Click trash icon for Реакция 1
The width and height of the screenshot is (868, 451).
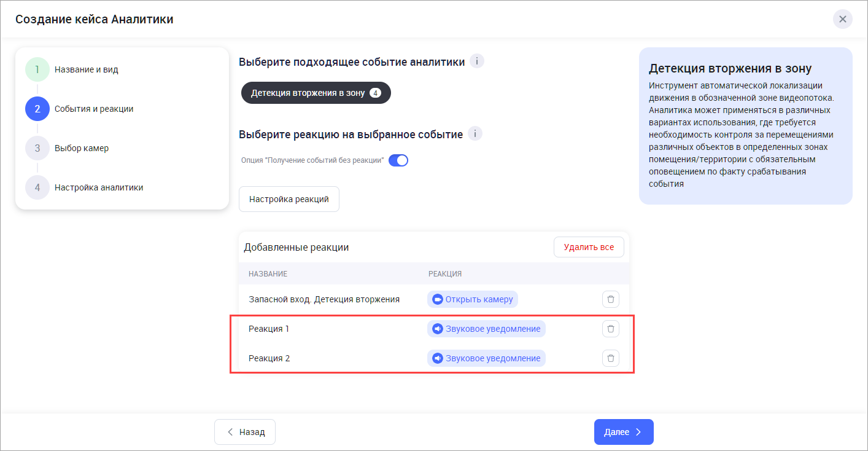(x=610, y=329)
